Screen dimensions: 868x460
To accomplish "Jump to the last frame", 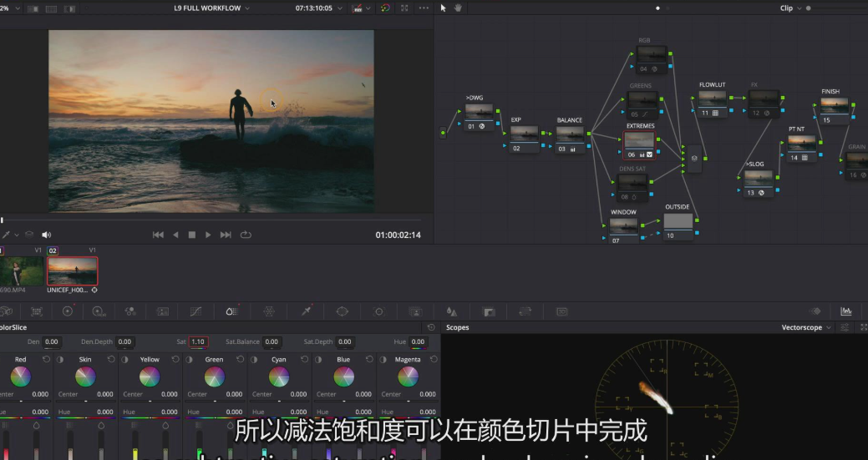I will pyautogui.click(x=226, y=235).
